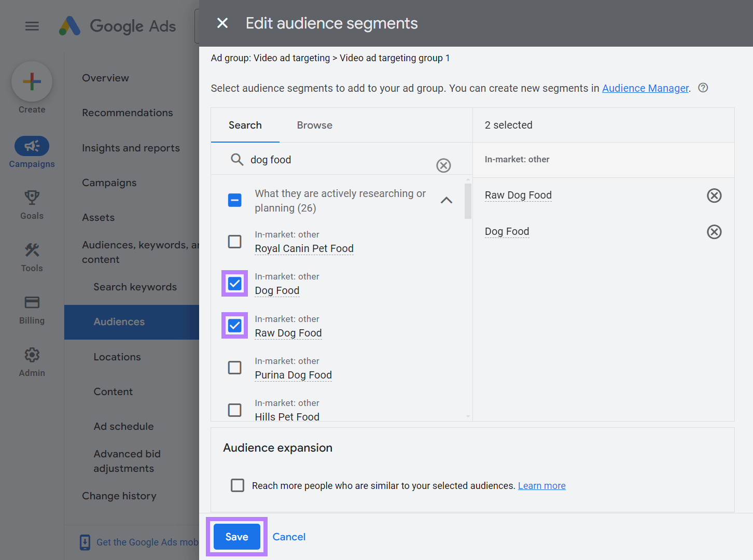753x560 pixels.
Task: Uncheck the Dog Food segment checkbox
Action: point(235,284)
